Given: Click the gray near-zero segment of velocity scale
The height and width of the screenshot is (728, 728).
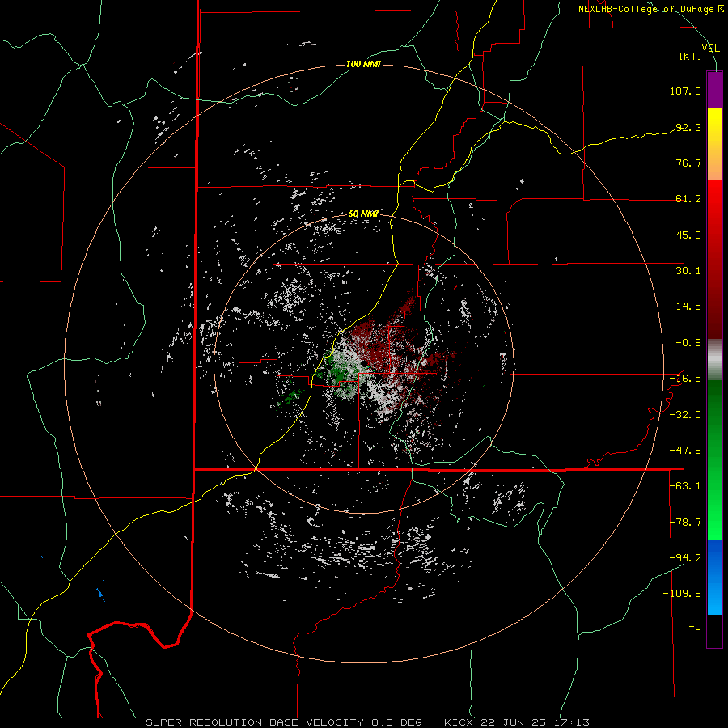Looking at the screenshot, I should [x=714, y=360].
